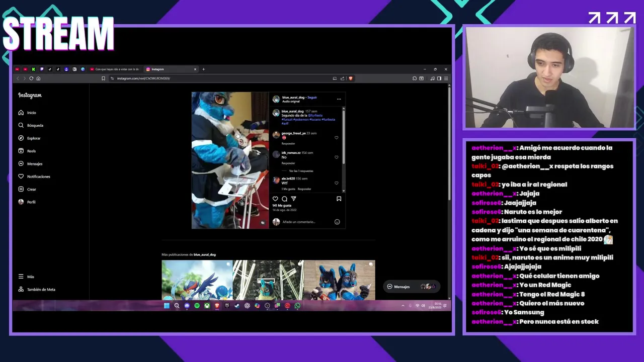The image size is (644, 362).
Task: Switch to the 'Con que hayas ido a votar' tab
Action: pyautogui.click(x=115, y=69)
